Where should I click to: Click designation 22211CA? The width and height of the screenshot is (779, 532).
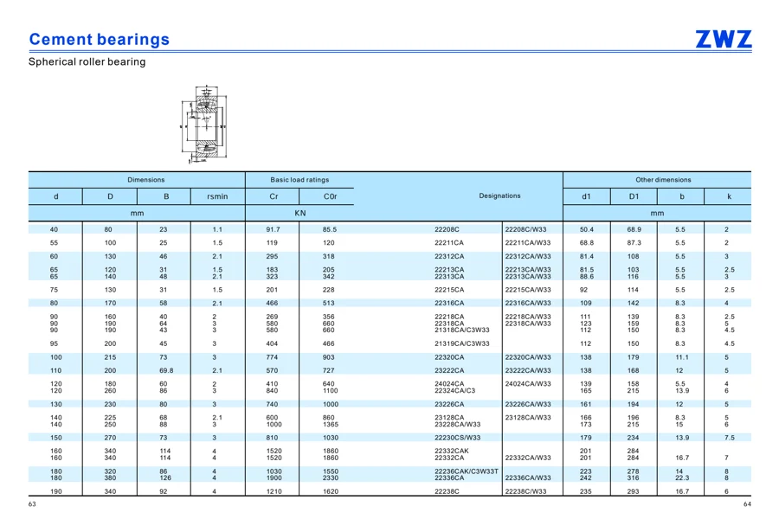[449, 243]
